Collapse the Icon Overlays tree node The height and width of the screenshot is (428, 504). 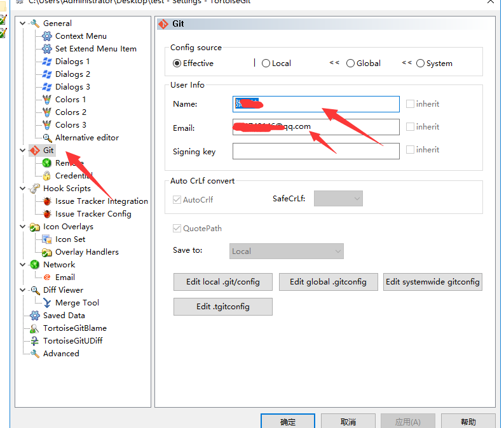tap(22, 226)
